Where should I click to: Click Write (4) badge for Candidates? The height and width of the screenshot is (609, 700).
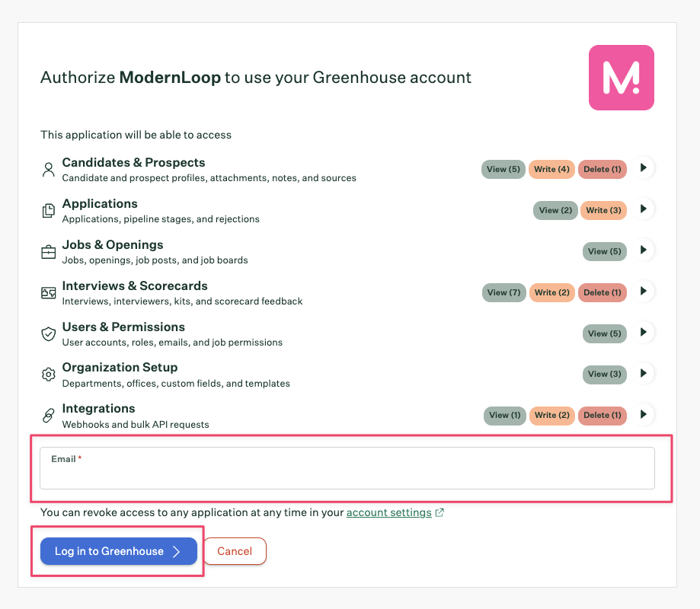[551, 169]
